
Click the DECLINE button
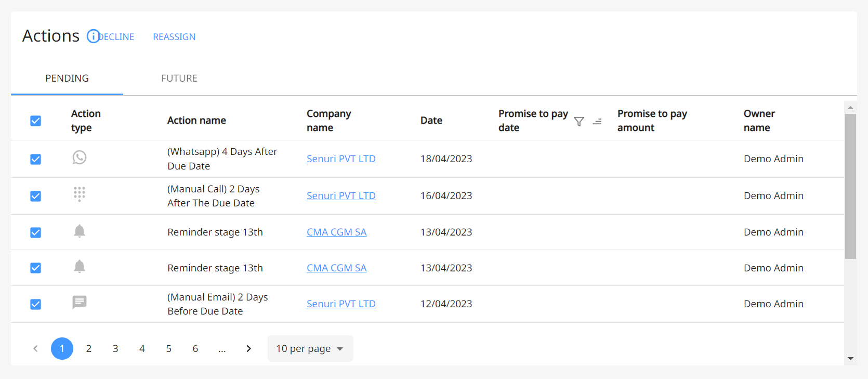117,37
